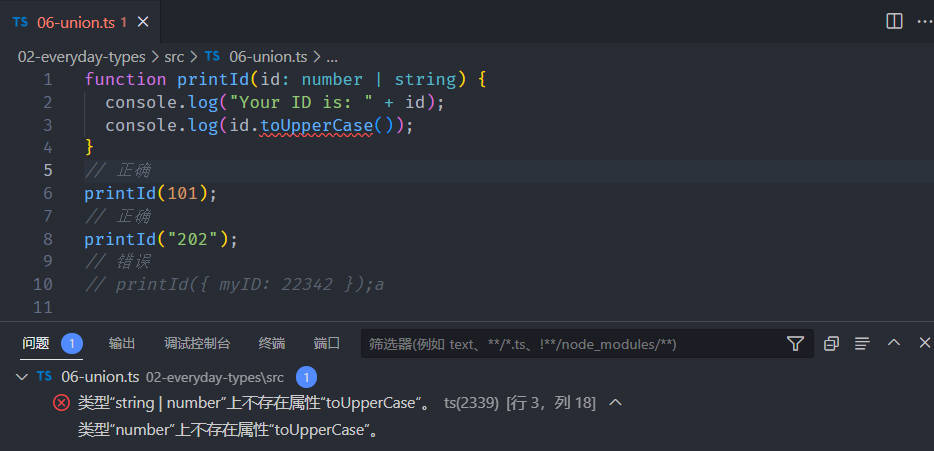934x451 pixels.
Task: Click the ts(2339) error code
Action: 471,403
